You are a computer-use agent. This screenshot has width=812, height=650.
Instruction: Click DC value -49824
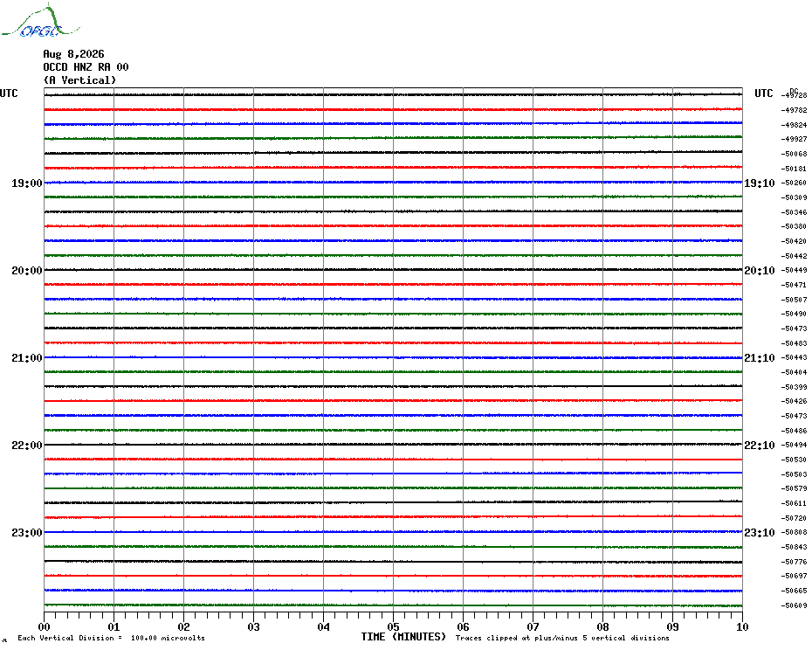tap(794, 125)
